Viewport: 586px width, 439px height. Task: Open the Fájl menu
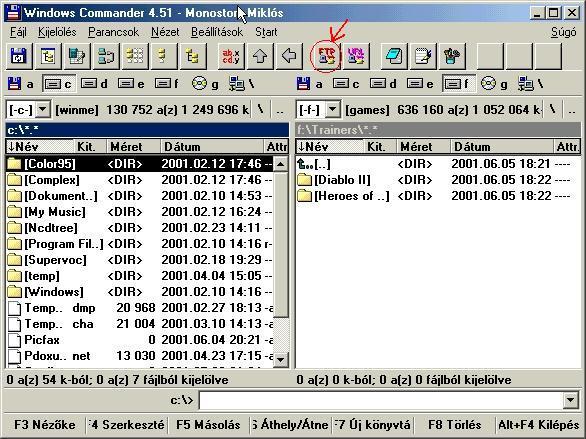[18, 32]
